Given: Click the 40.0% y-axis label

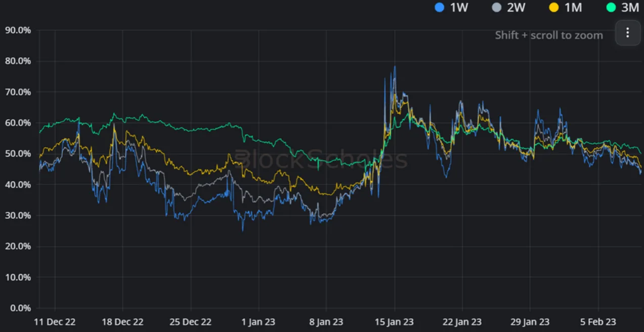Looking at the screenshot, I should coord(18,184).
